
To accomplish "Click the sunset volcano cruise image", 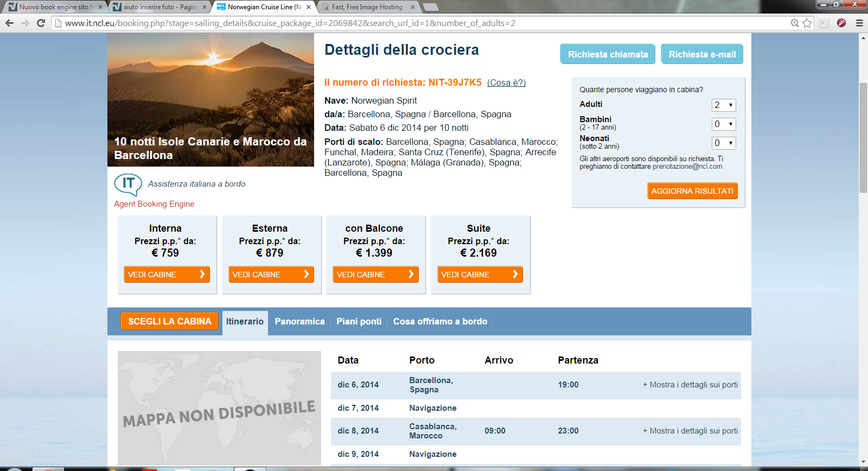I will tap(210, 100).
